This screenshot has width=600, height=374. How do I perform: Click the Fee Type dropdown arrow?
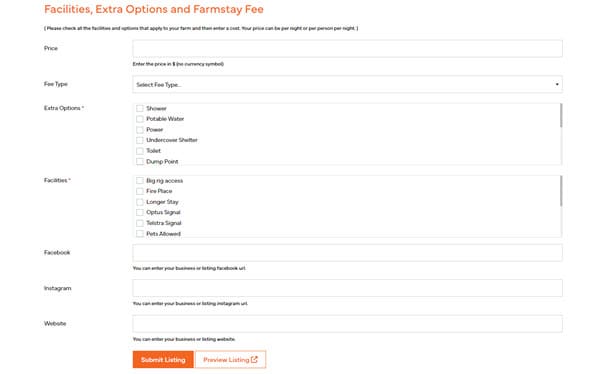pos(557,84)
